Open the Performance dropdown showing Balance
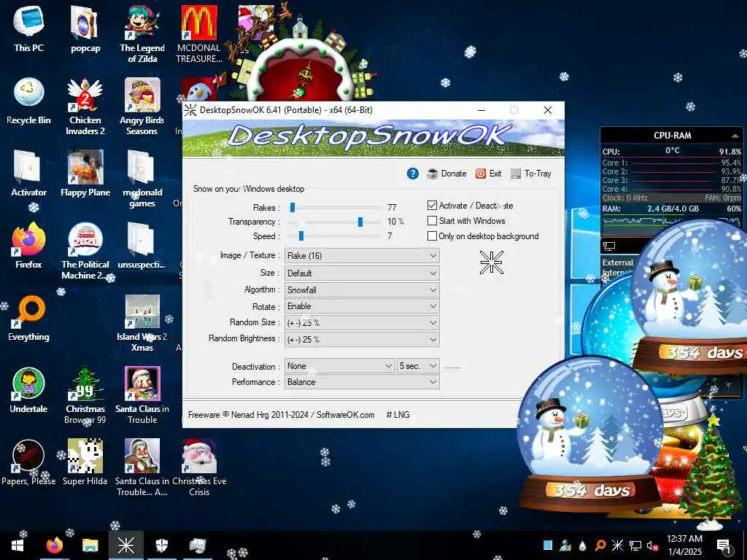The height and width of the screenshot is (560, 747). (362, 382)
